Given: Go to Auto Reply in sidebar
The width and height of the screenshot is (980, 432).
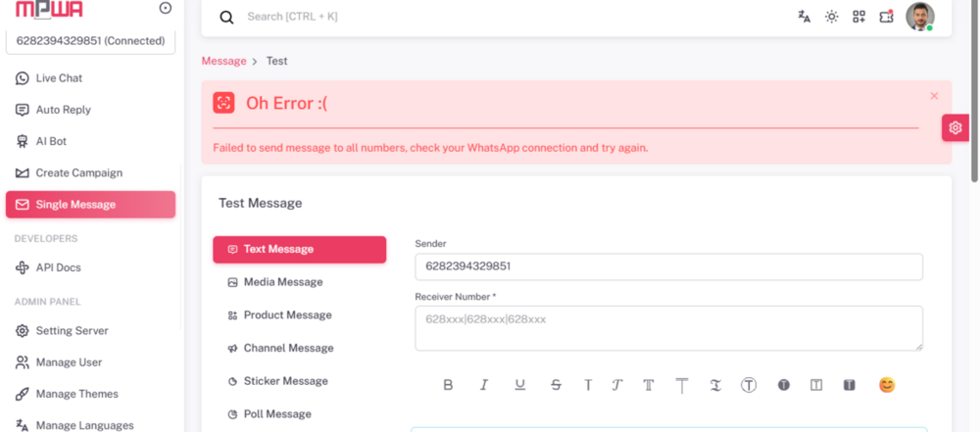Looking at the screenshot, I should [63, 110].
